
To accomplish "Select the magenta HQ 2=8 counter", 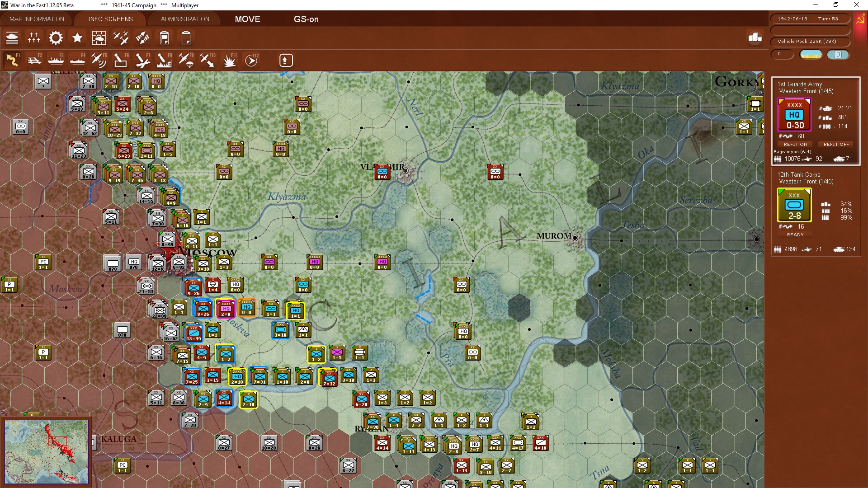I will pyautogui.click(x=226, y=309).
